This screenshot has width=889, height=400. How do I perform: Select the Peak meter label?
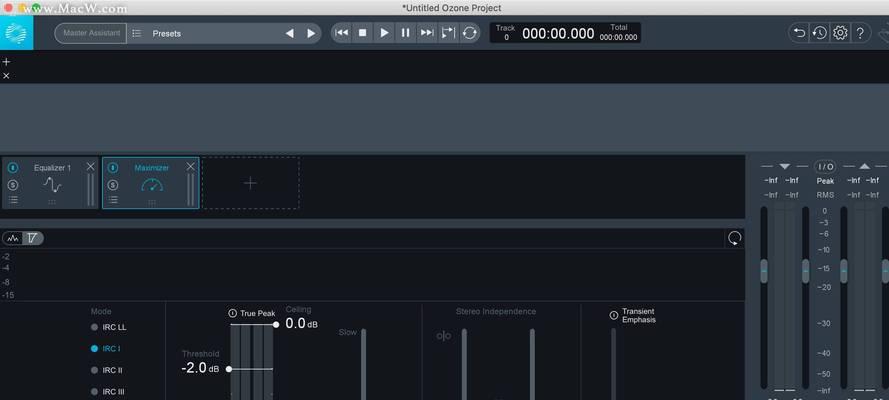click(825, 181)
